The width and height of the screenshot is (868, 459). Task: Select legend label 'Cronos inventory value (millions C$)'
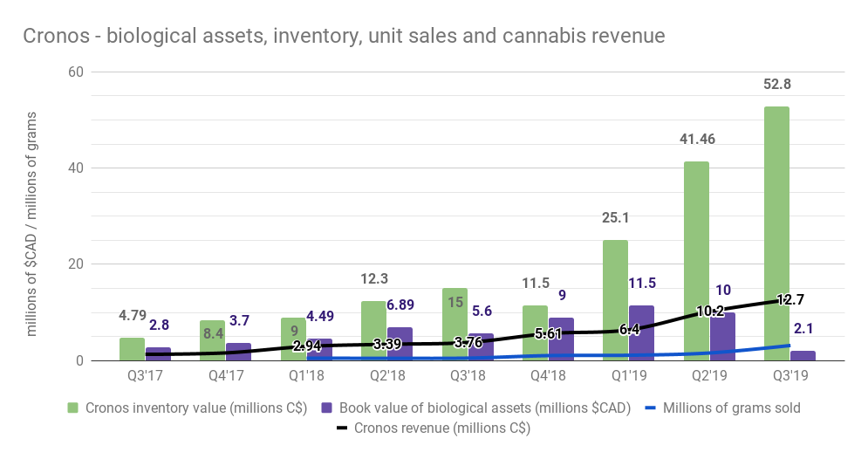click(x=196, y=408)
